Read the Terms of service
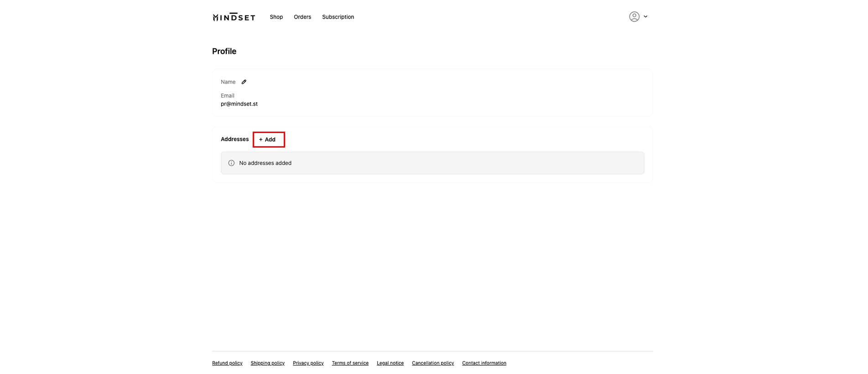The image size is (868, 374). tap(350, 363)
